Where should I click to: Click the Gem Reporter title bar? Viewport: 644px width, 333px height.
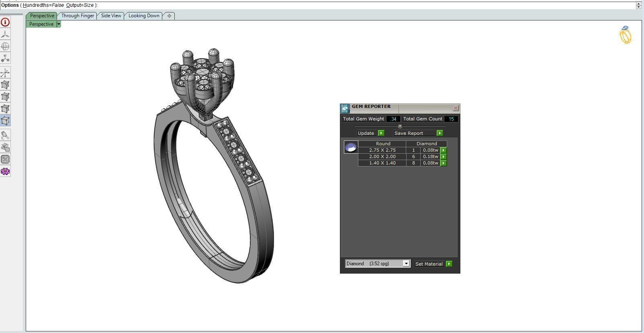coord(400,108)
